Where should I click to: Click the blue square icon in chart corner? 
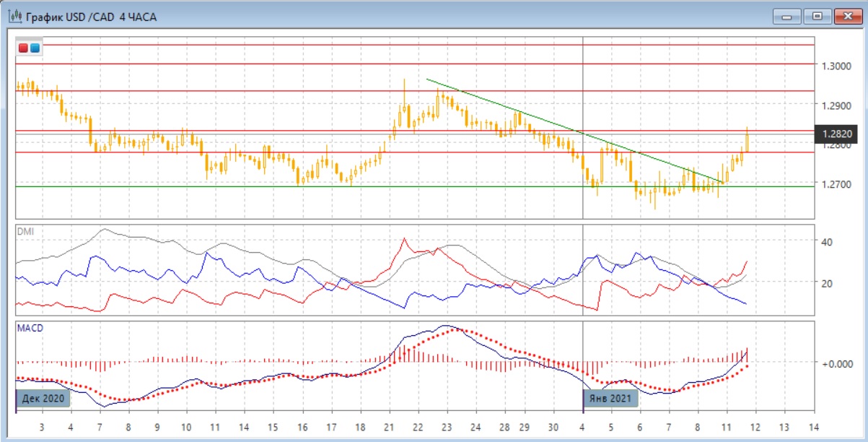35,48
